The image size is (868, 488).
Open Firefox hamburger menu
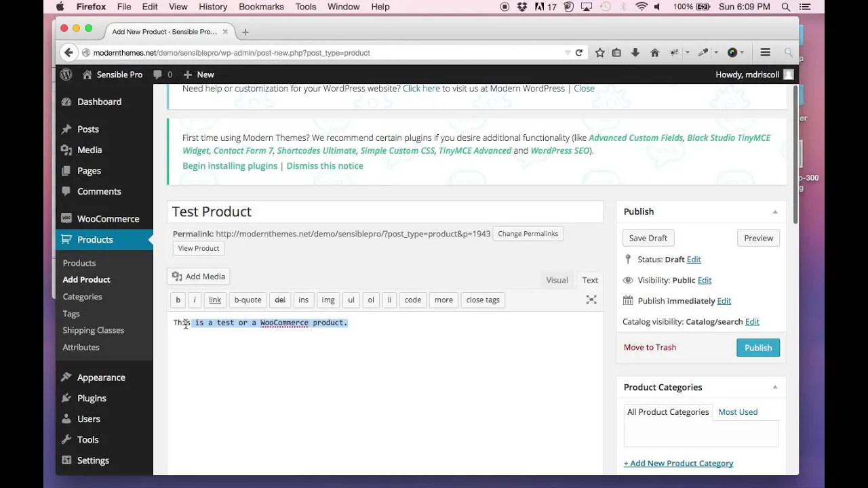pos(765,52)
